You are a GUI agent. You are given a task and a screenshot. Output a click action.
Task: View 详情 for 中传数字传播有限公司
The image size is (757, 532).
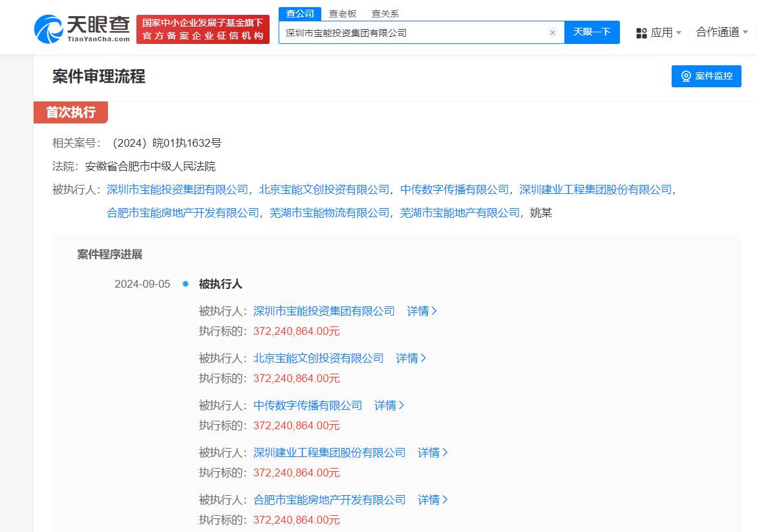click(x=389, y=406)
